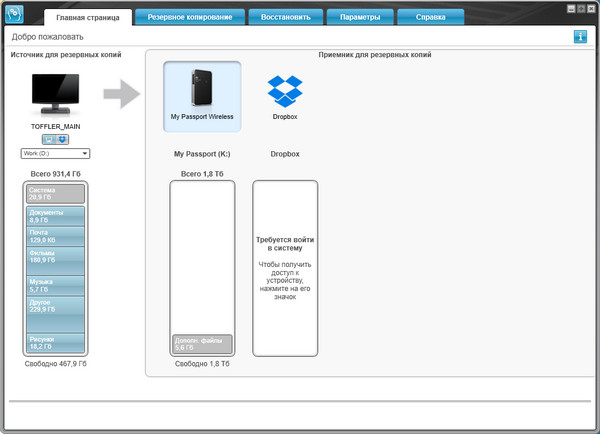
Task: Open the Справка tab
Action: point(430,17)
